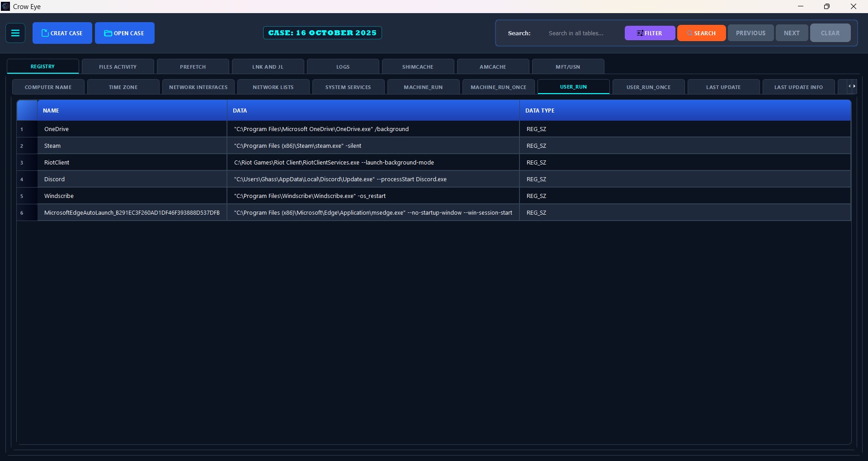Image resolution: width=868 pixels, height=461 pixels.
Task: Select REG_SZ data type in Discord row
Action: pyautogui.click(x=685, y=179)
